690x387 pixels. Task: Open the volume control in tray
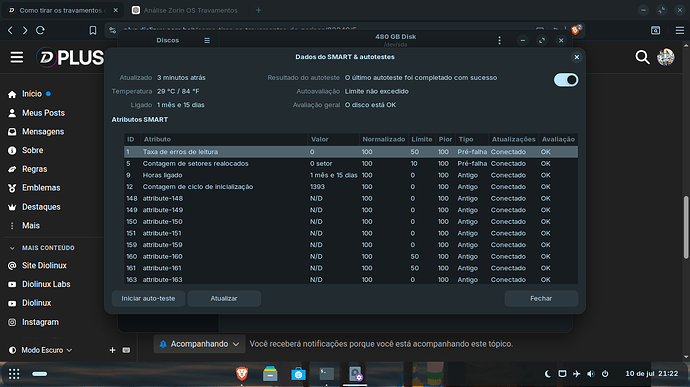[x=591, y=374]
